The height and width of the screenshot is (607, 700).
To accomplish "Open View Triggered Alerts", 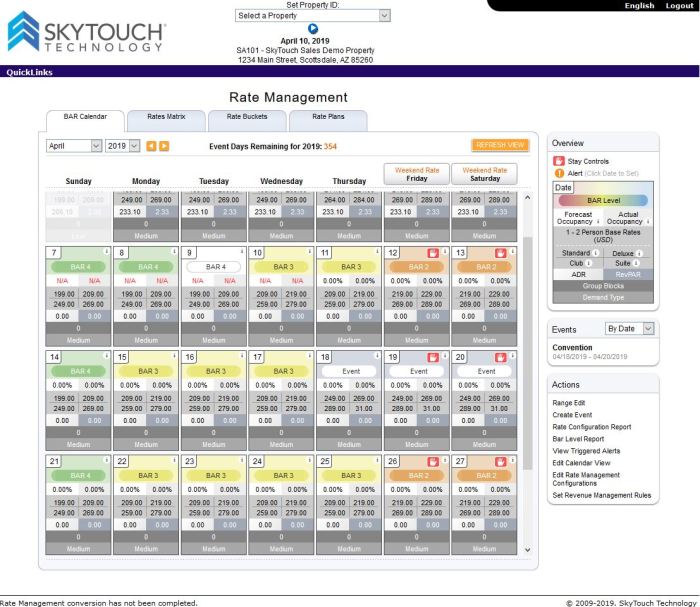I will 586,451.
